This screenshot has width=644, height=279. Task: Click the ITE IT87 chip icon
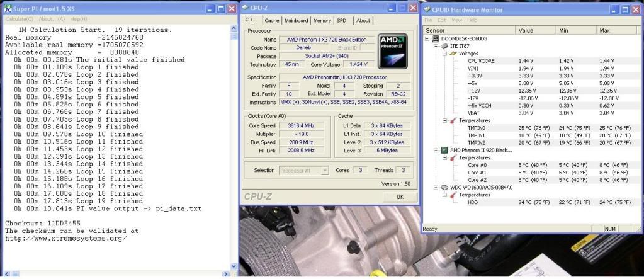click(445, 46)
